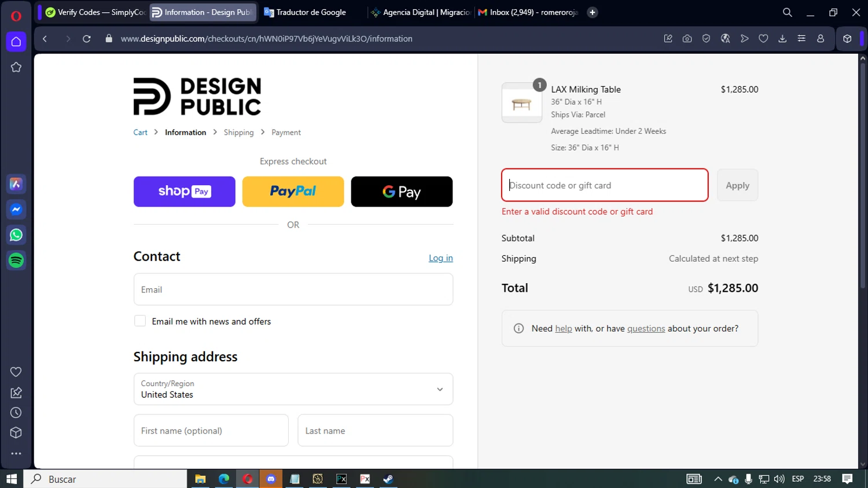Open the sidebar heart favorites icon

coord(16,372)
